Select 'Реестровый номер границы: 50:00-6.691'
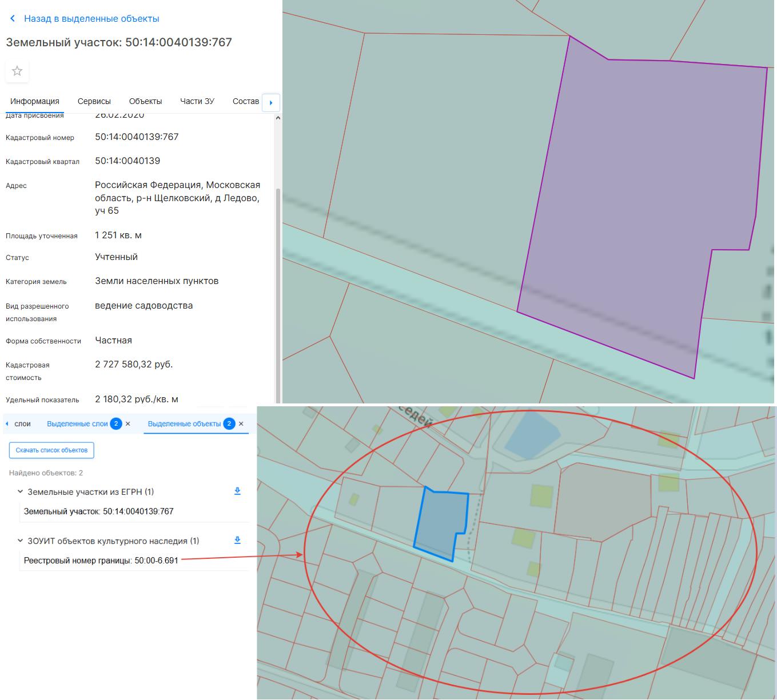 pyautogui.click(x=101, y=561)
